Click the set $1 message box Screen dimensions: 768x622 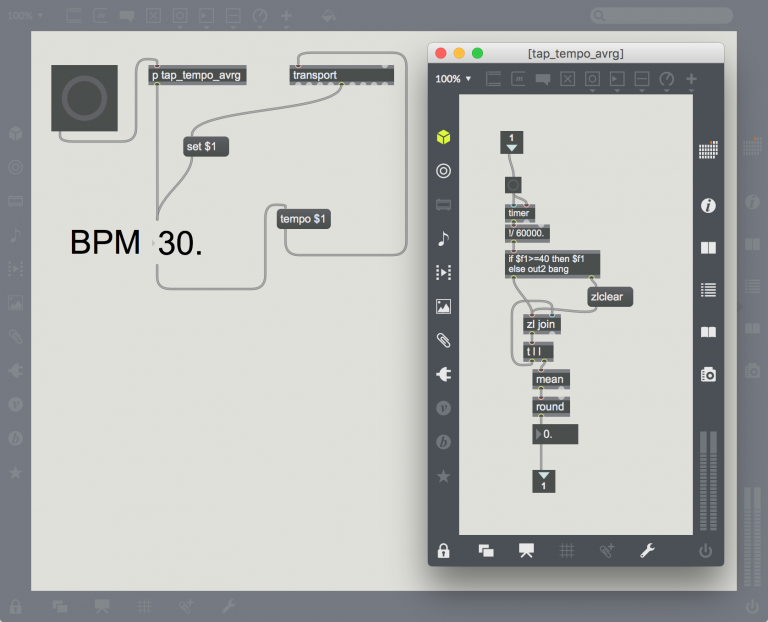(206, 146)
